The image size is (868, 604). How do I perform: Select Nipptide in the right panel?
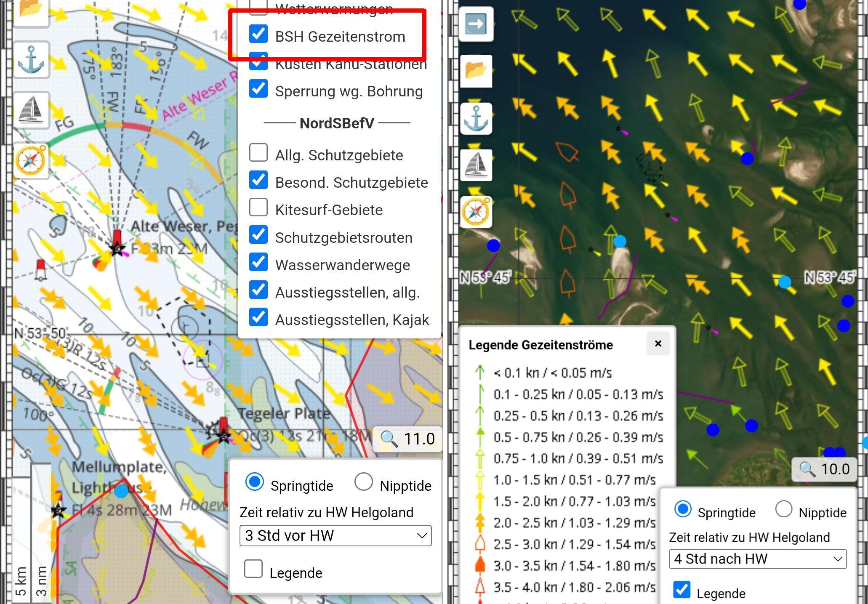click(x=783, y=509)
